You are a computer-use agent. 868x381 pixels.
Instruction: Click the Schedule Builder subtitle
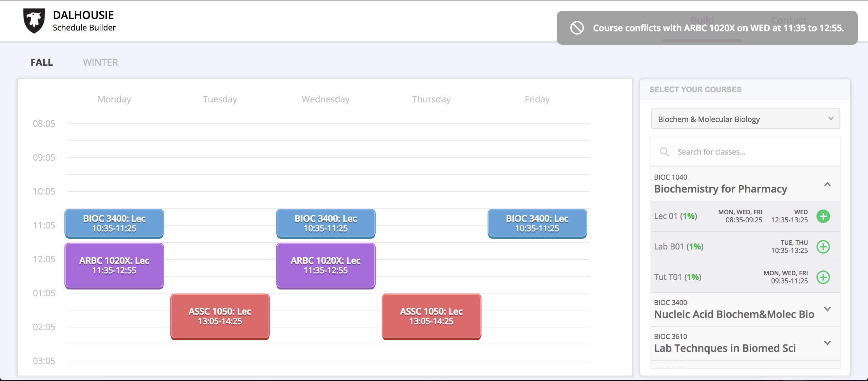(84, 28)
